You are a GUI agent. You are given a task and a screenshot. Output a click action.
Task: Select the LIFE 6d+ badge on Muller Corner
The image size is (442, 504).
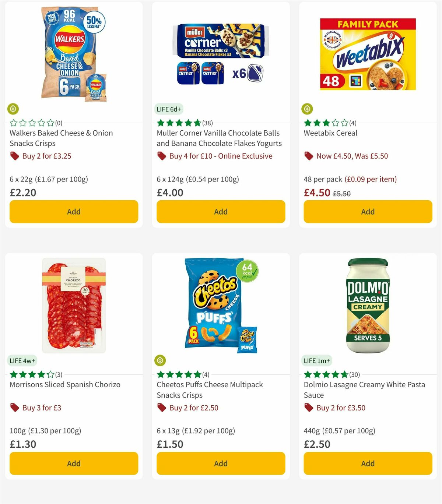169,109
